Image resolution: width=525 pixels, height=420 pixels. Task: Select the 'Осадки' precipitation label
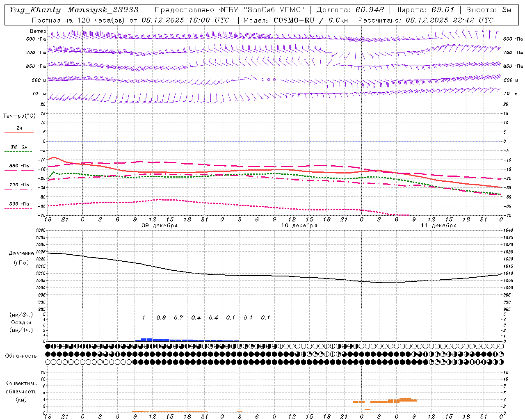pos(21,322)
